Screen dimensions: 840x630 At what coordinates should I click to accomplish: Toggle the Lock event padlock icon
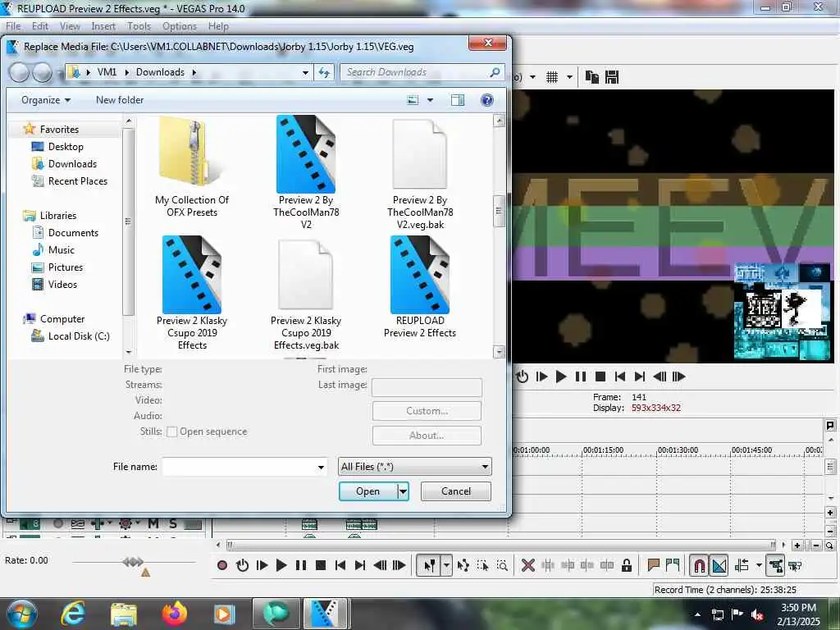click(626, 565)
